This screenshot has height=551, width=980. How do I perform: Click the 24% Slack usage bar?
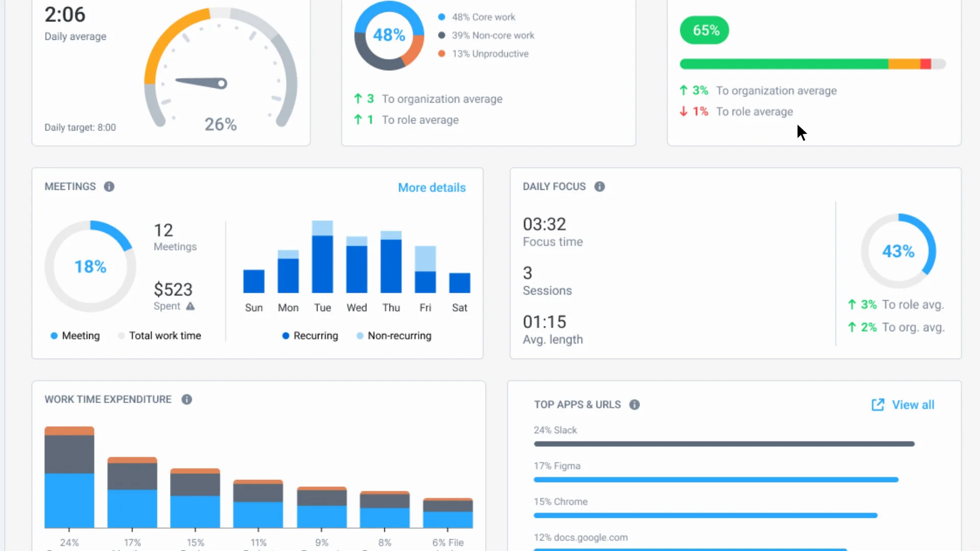pos(724,444)
